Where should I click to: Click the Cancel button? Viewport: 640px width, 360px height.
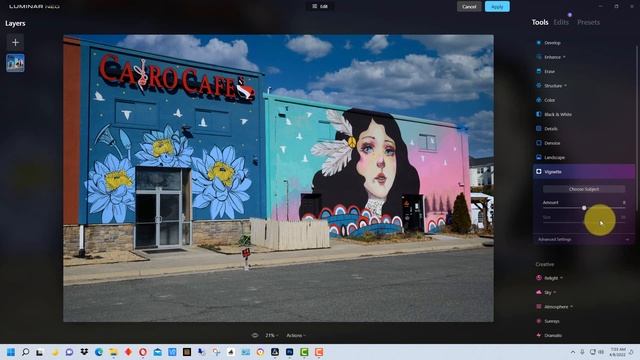click(469, 7)
